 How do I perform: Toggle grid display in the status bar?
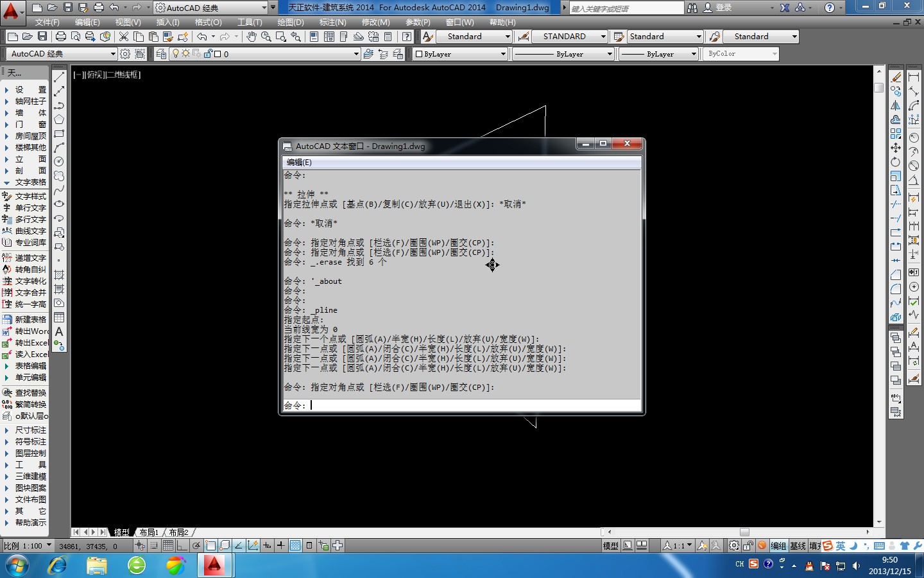(167, 546)
